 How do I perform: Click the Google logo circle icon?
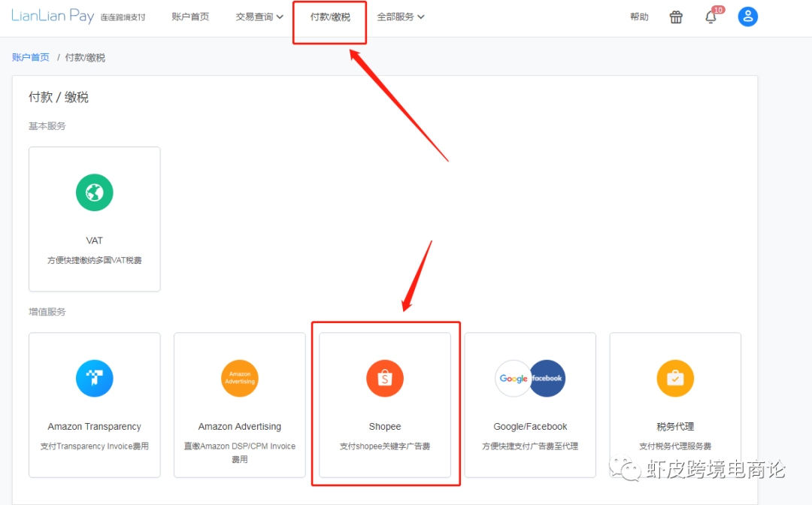coord(513,378)
